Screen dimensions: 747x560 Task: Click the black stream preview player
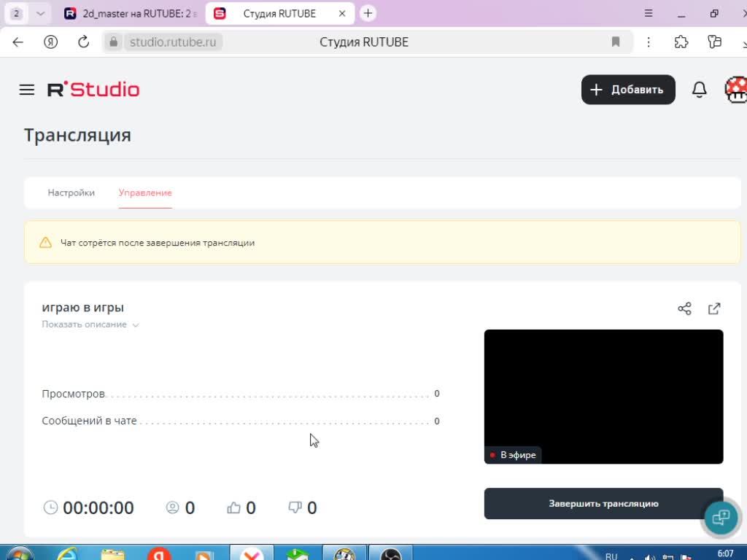[x=603, y=397]
